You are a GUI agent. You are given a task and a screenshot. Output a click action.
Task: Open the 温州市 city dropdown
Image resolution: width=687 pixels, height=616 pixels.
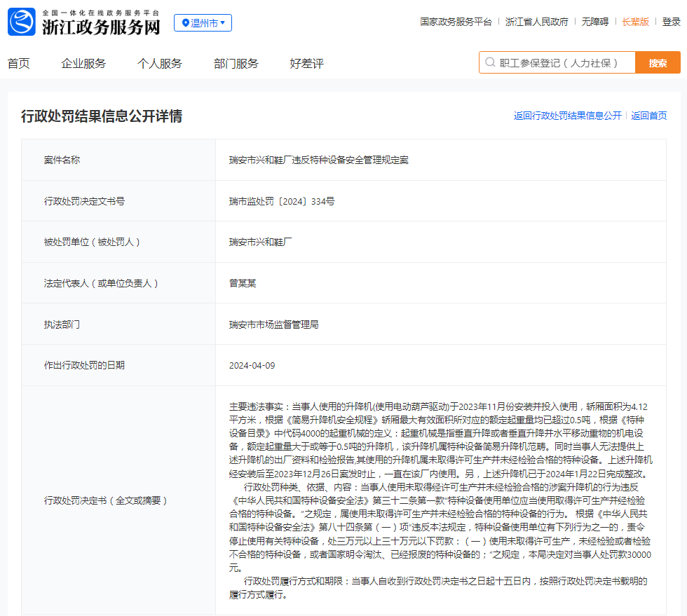point(203,23)
